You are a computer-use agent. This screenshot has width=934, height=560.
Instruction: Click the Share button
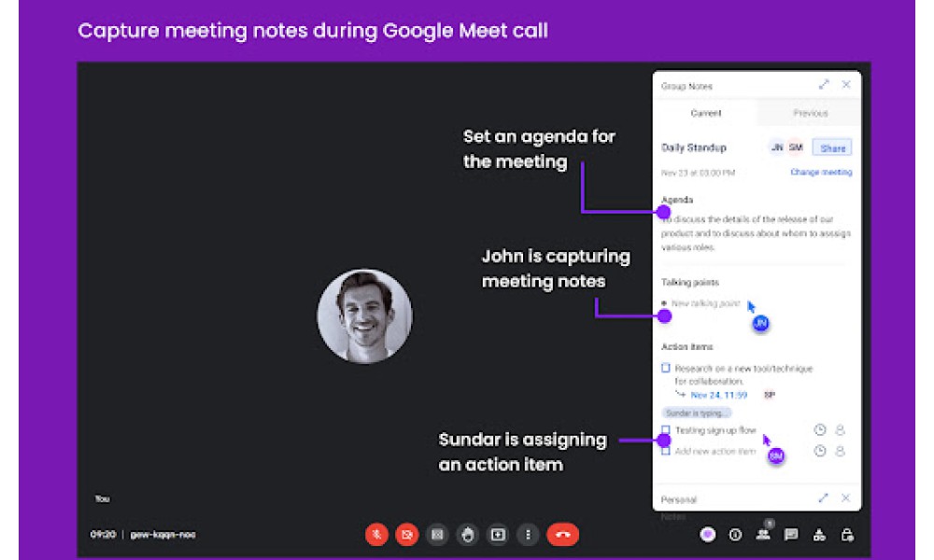pos(832,147)
